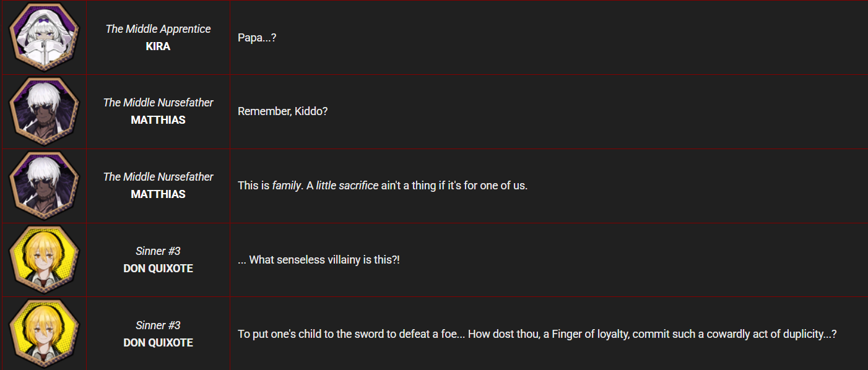Viewport: 868px width, 370px height.
Task: Select the "Papa...?" dialogue line
Action: (257, 38)
